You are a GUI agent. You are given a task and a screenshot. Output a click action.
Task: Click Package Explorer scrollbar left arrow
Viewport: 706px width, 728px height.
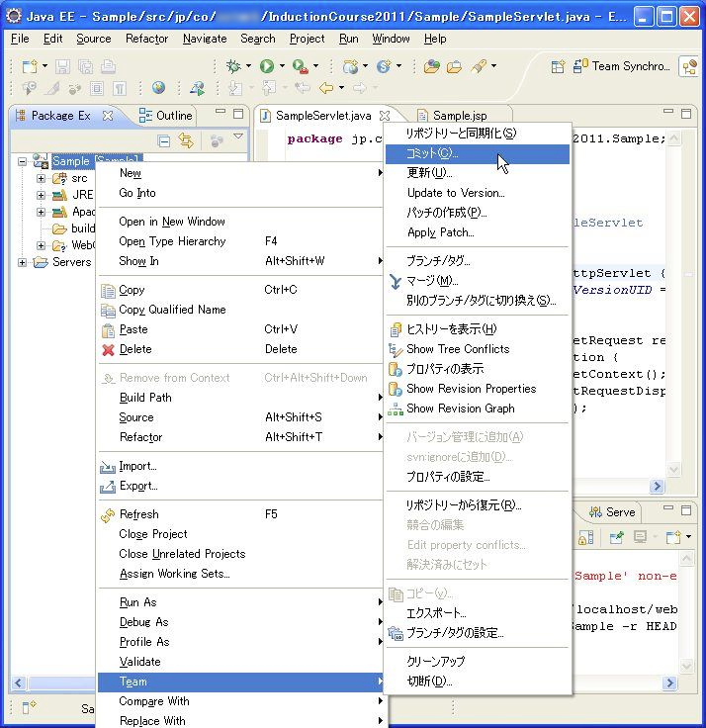19,682
